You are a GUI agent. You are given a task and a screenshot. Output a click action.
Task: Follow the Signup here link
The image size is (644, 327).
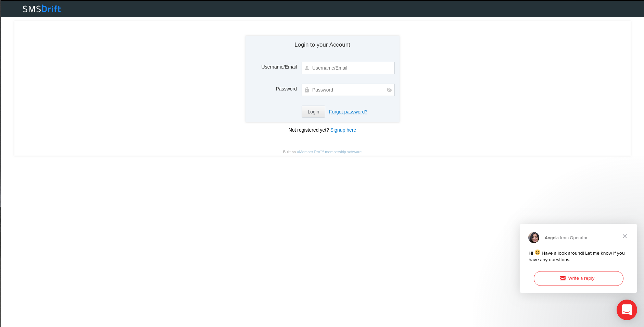coord(343,130)
